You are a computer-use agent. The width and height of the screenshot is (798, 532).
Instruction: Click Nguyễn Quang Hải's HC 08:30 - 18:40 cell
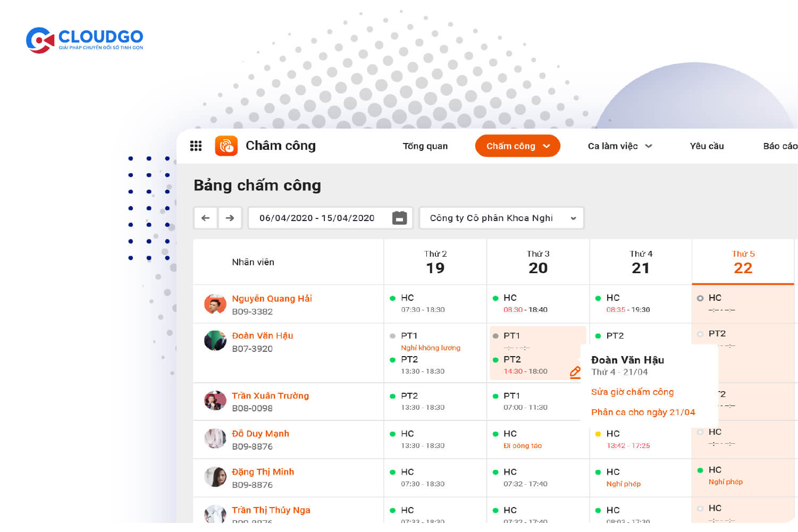pos(538,303)
